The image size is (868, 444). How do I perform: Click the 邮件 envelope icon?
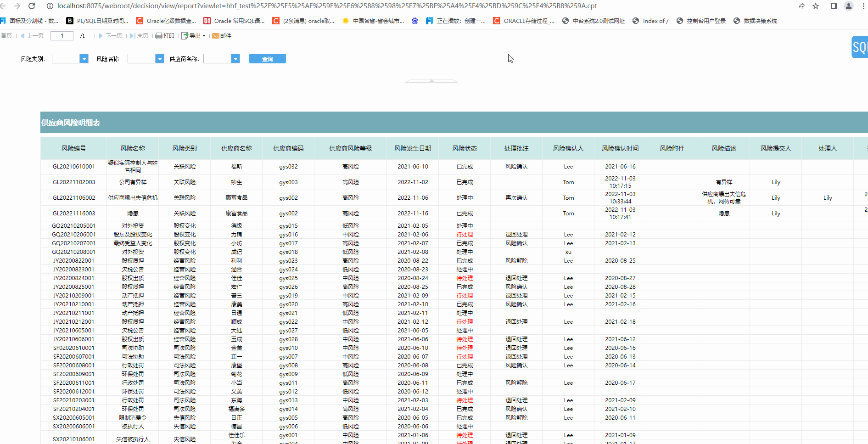pos(215,36)
